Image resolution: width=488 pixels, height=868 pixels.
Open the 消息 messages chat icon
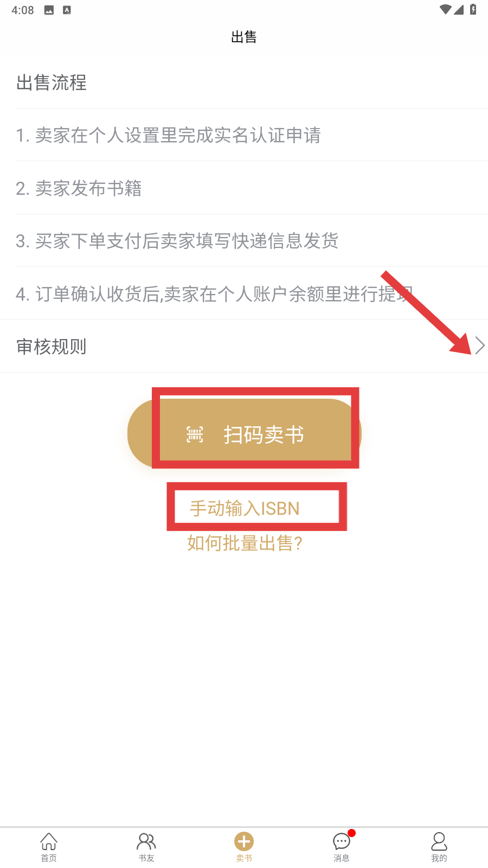(x=342, y=841)
